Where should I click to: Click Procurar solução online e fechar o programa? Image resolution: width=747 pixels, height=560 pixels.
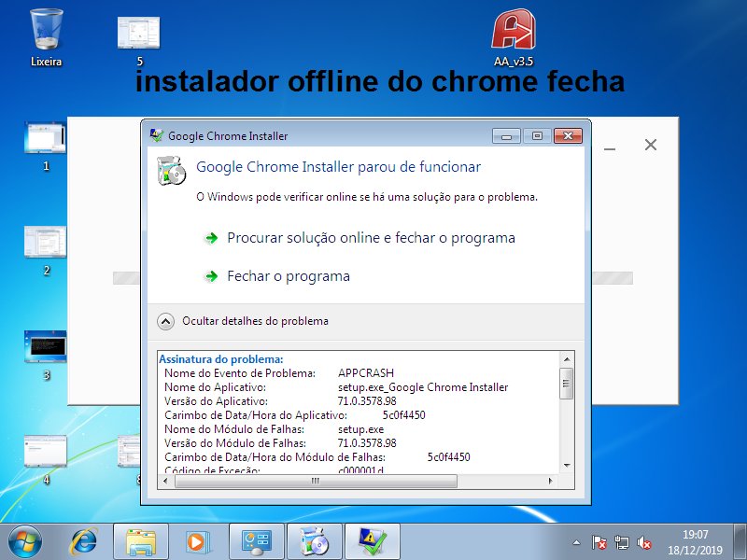click(x=371, y=238)
